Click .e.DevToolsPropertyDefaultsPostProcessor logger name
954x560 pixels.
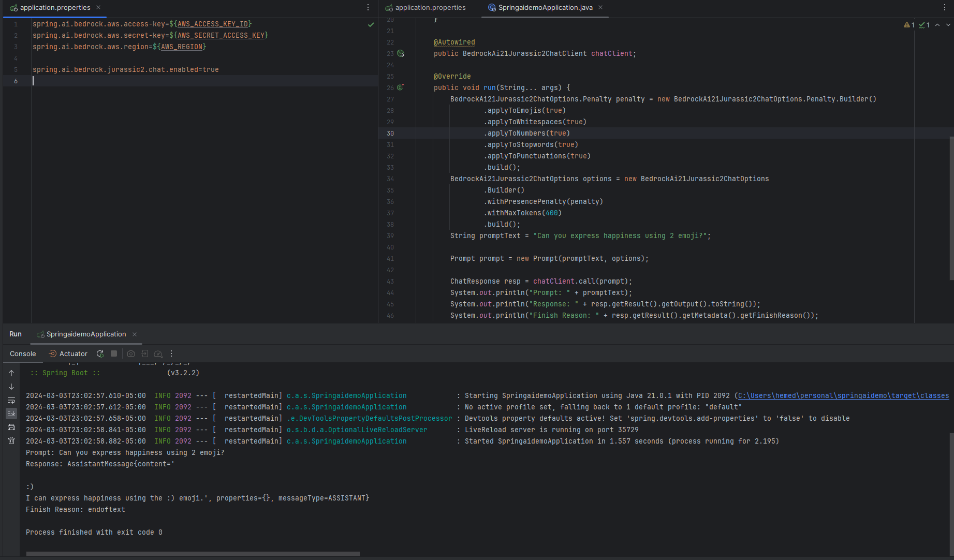(x=370, y=418)
